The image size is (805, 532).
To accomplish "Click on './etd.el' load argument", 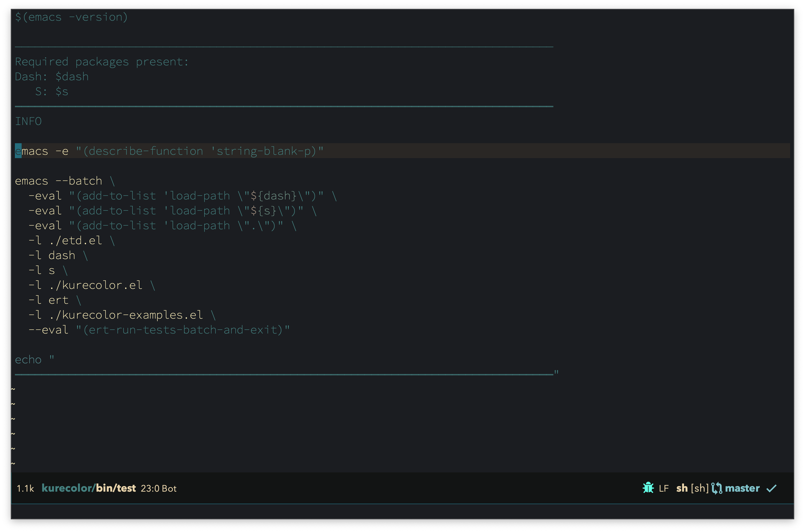I will pos(75,241).
